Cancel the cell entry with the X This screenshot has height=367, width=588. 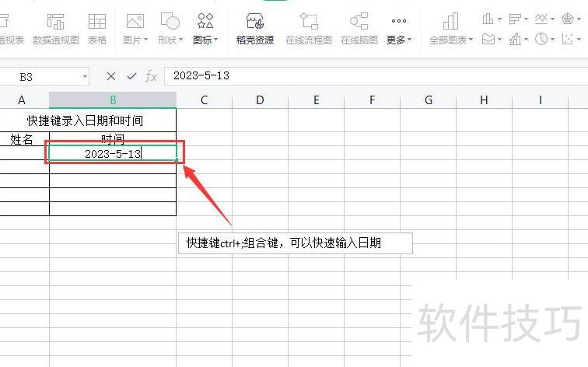pos(111,76)
